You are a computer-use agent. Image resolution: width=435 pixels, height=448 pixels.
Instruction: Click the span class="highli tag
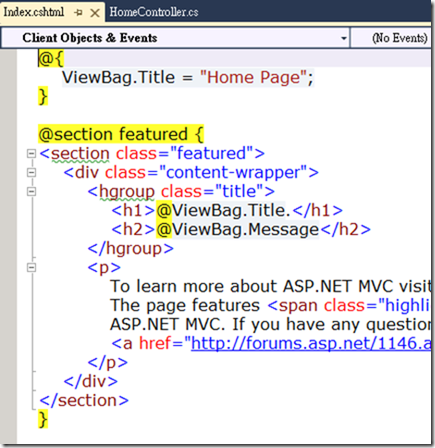point(349,305)
